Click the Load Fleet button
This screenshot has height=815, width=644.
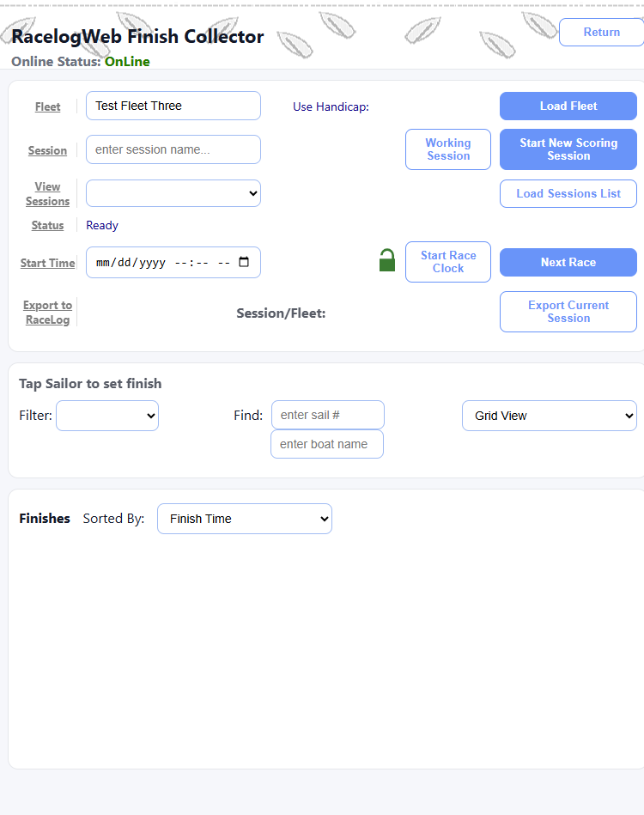tap(568, 106)
